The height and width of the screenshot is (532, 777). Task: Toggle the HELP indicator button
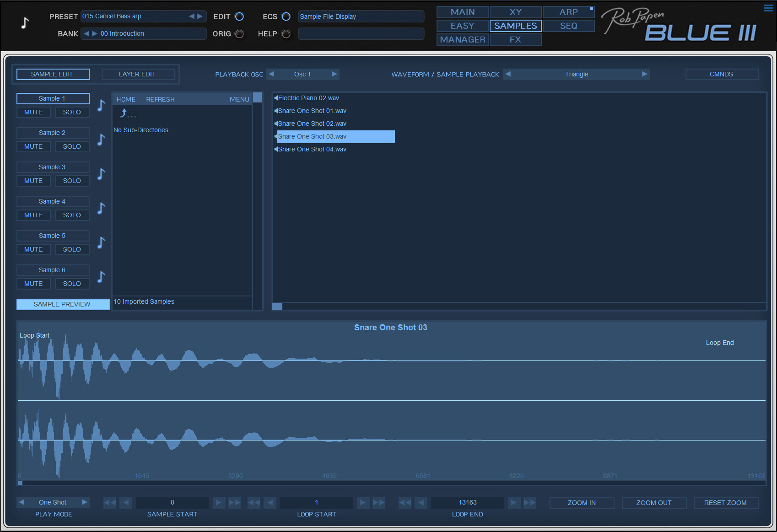[286, 34]
